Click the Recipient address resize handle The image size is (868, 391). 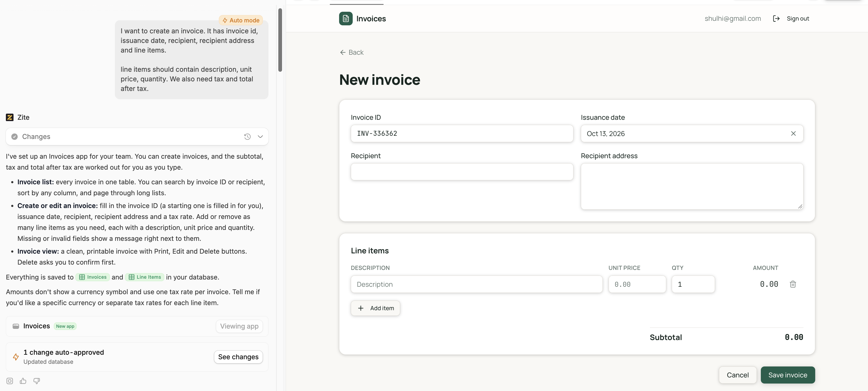coord(800,206)
